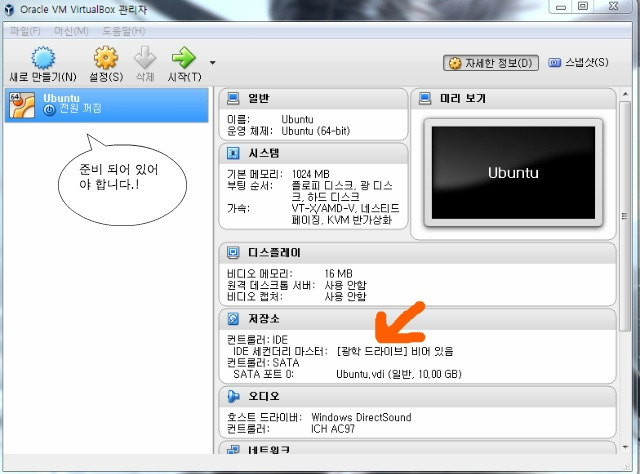This screenshot has height=474, width=640.
Task: Click the 일반 section monitor icon
Action: (x=233, y=98)
